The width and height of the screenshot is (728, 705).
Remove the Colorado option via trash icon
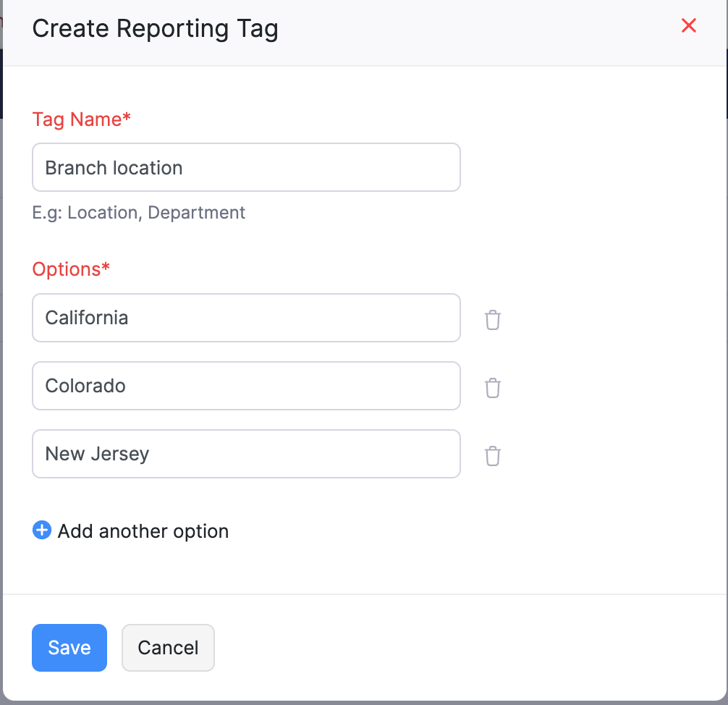(x=493, y=388)
